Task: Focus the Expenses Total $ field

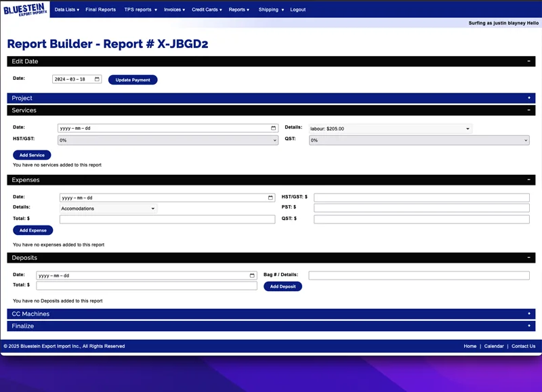Action: tap(167, 219)
